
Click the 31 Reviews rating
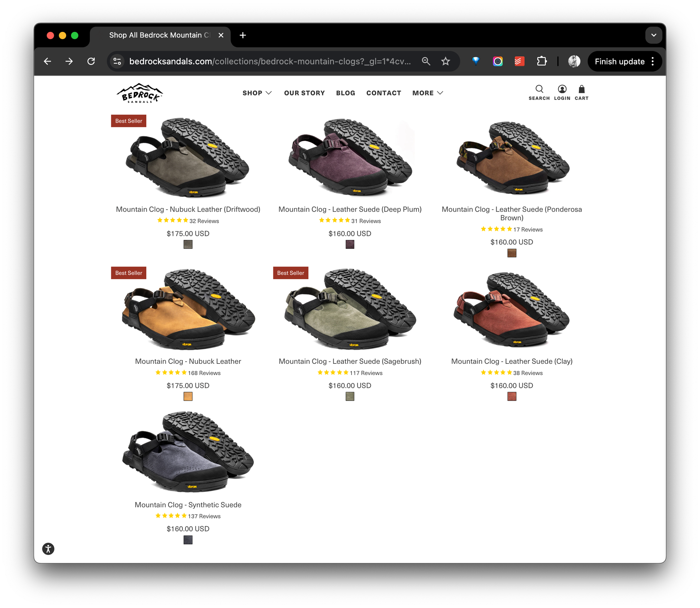[x=350, y=221]
